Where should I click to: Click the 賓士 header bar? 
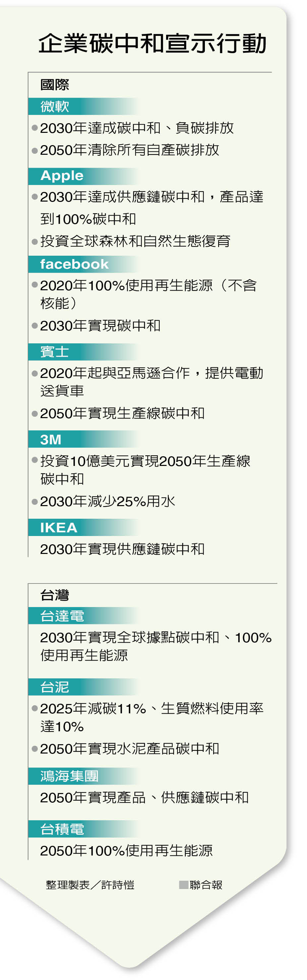pyautogui.click(x=84, y=352)
